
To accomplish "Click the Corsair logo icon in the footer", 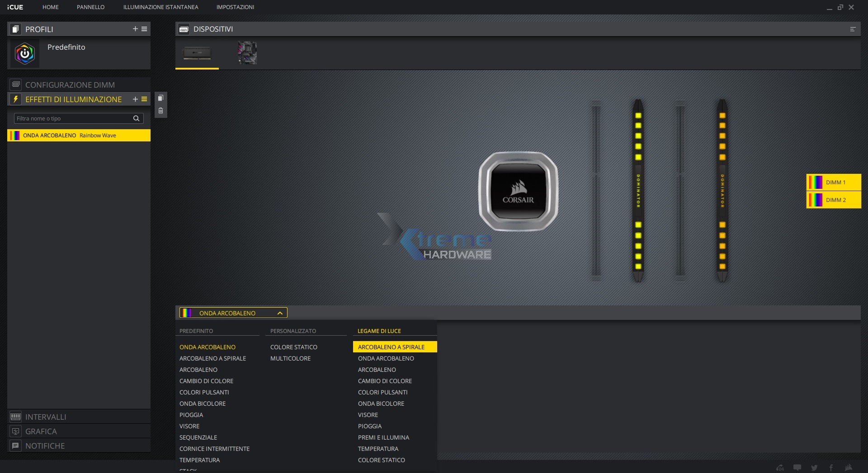I will coord(849,468).
